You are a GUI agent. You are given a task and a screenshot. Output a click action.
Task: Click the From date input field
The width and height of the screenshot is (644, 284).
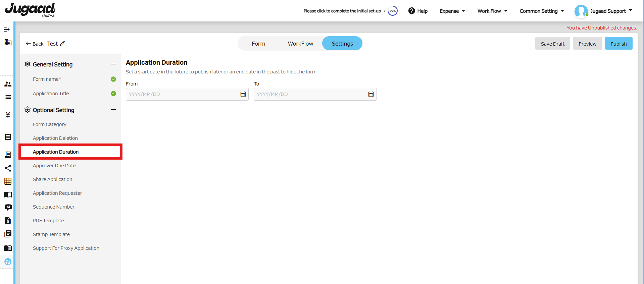click(187, 94)
